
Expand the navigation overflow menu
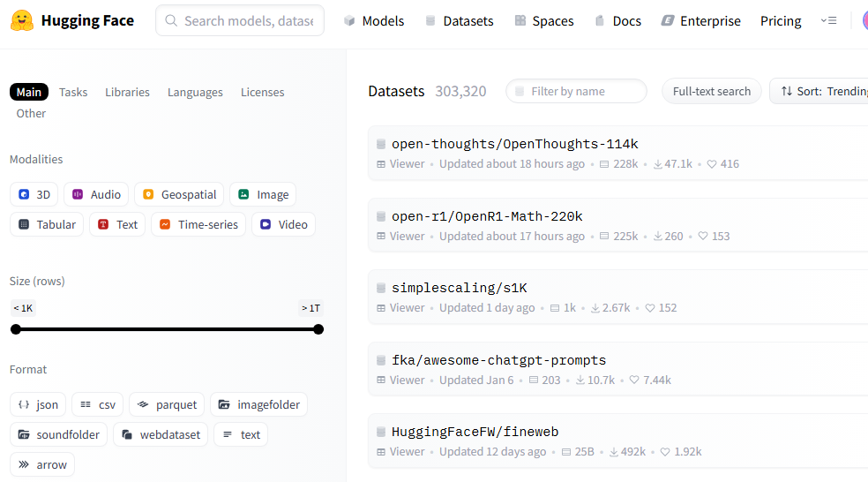828,20
